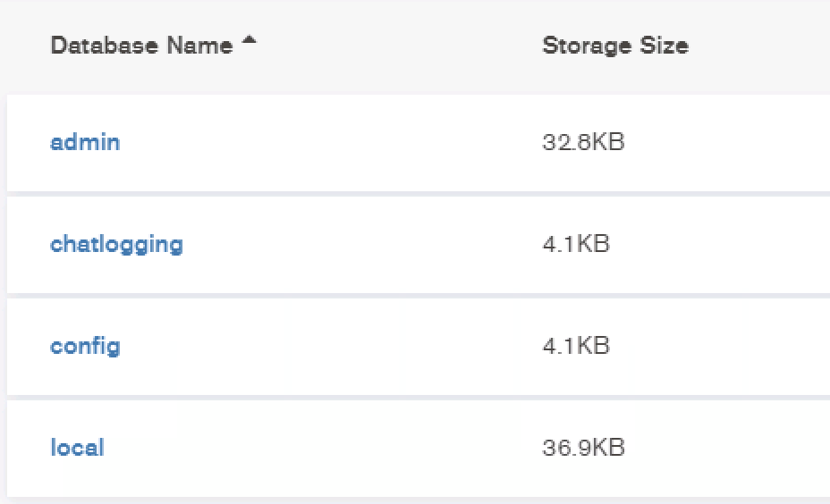This screenshot has width=830, height=504.
Task: Click header gap between the two column titles
Action: pos(394,46)
